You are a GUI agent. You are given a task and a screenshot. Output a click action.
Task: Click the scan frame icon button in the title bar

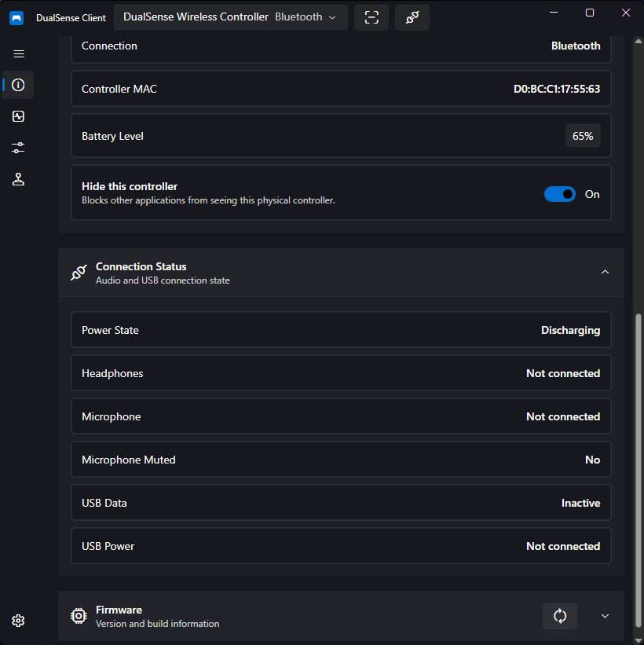371,17
